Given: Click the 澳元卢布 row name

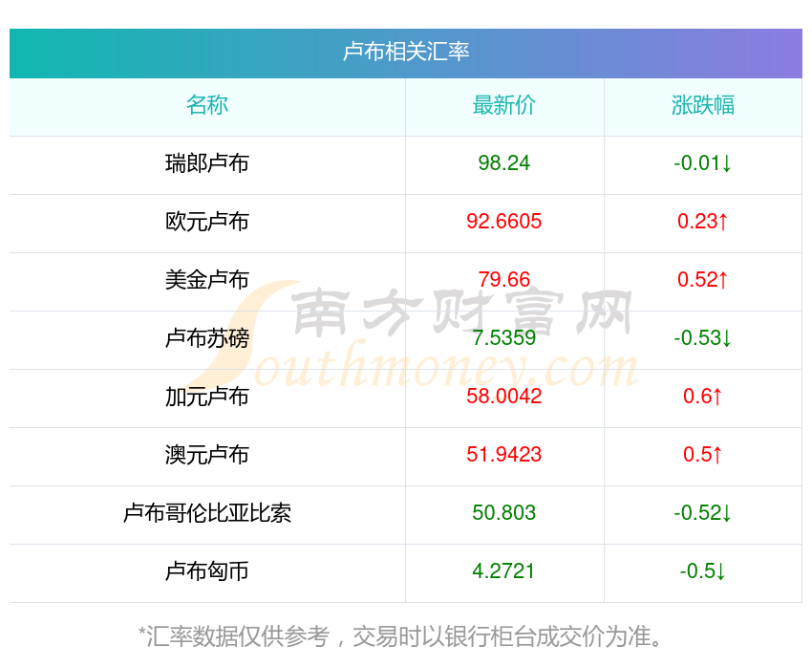Looking at the screenshot, I should tap(207, 455).
